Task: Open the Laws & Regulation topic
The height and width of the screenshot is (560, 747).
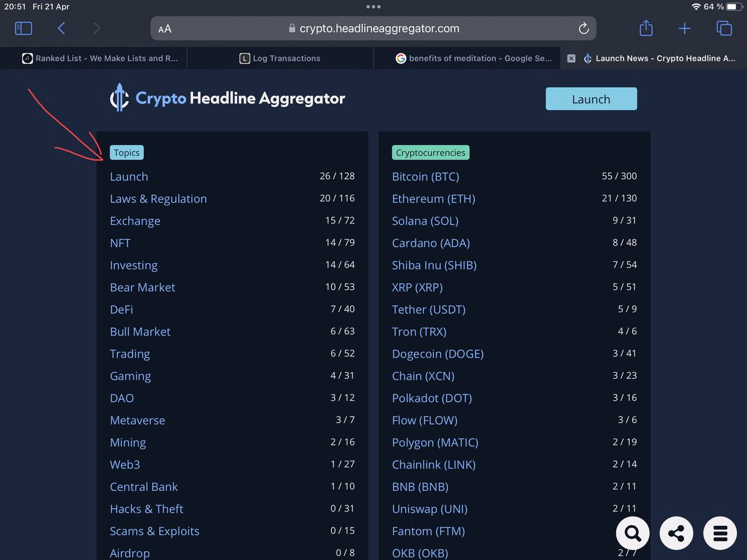Action: click(x=158, y=199)
